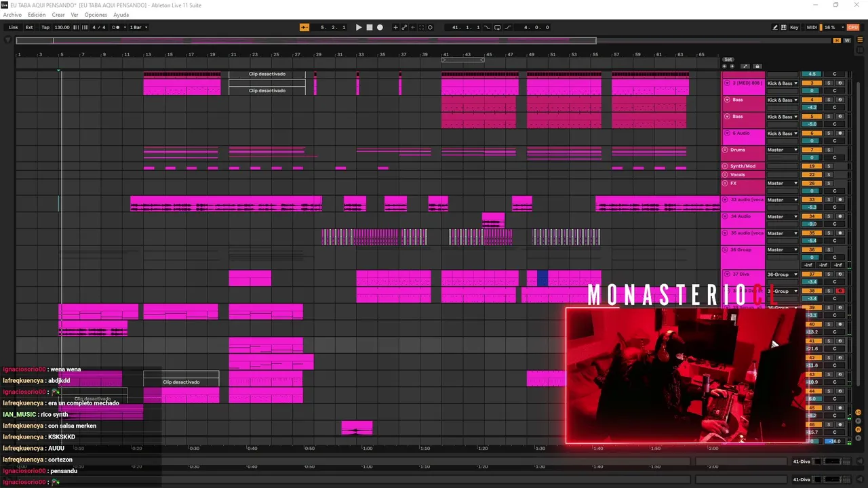This screenshot has width=868, height=488.
Task: Click the CPU meter percentage 16 %
Action: [831, 27]
